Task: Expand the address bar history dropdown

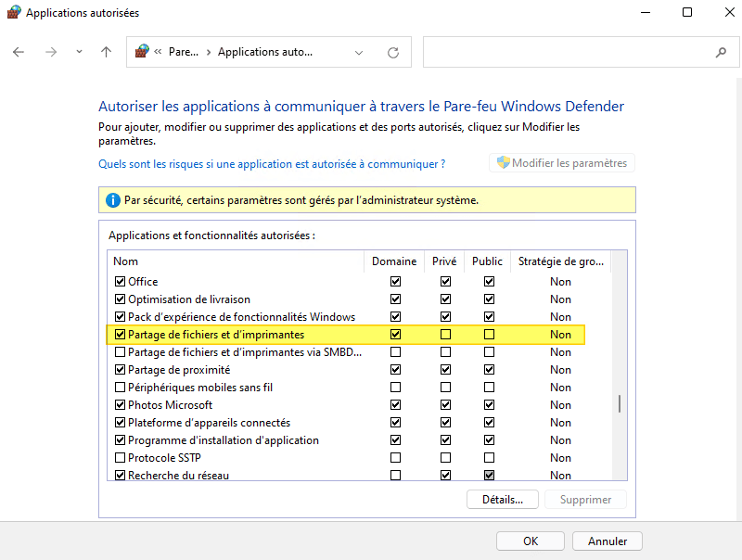Action: pos(360,53)
